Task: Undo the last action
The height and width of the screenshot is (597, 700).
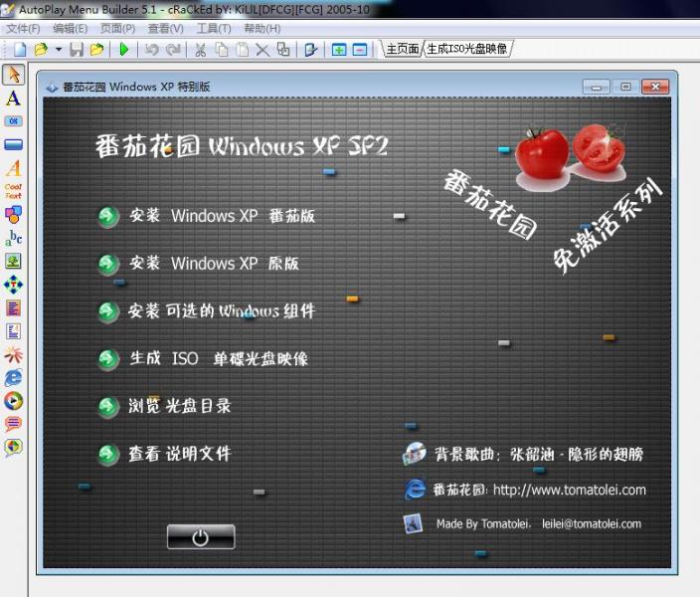Action: pyautogui.click(x=151, y=49)
